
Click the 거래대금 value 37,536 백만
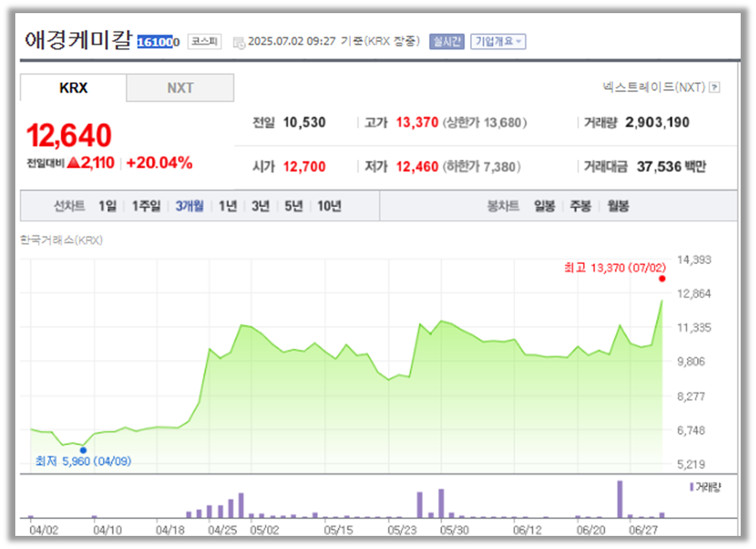click(671, 167)
